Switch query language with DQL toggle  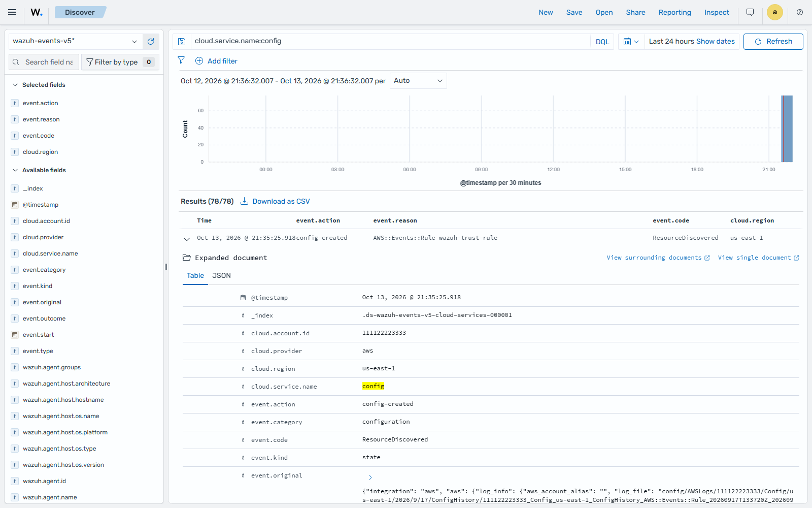[602, 42]
